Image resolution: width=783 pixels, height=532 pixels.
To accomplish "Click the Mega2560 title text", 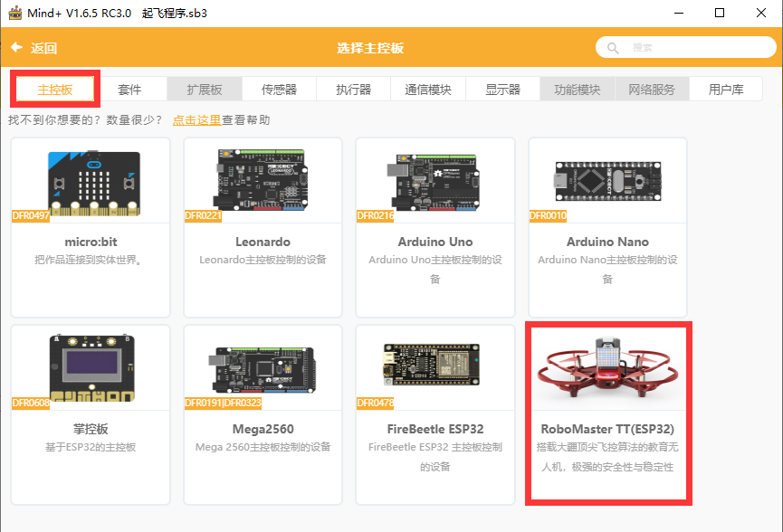I will point(263,429).
